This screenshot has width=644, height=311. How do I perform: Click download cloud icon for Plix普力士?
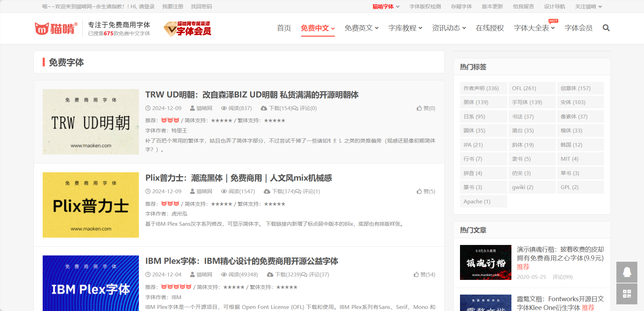tap(267, 191)
